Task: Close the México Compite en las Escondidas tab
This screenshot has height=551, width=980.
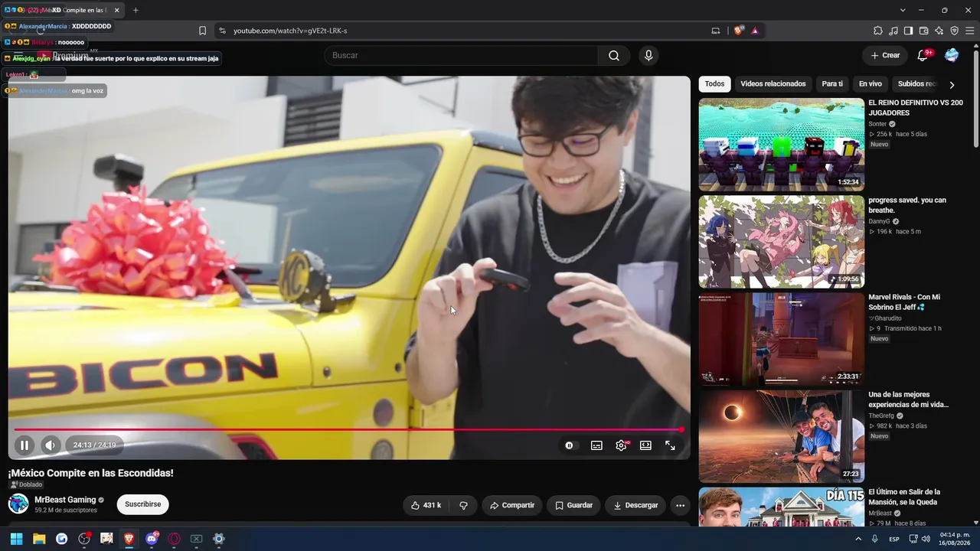Action: (x=116, y=10)
